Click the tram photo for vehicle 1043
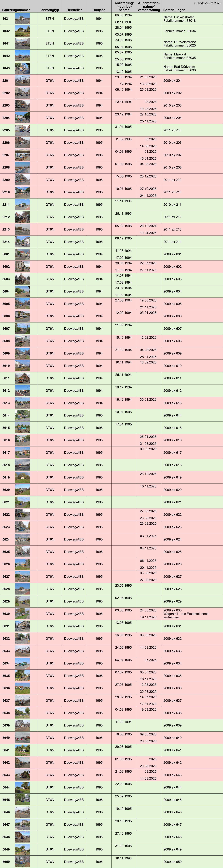This screenshot has width=223, height=868. click(22, 68)
